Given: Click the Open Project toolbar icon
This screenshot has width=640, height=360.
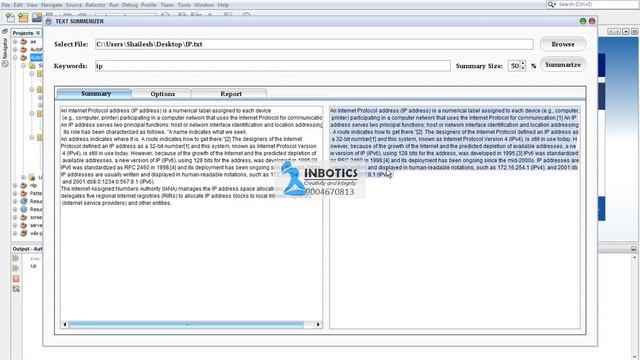Looking at the screenshot, I should 37,17.
